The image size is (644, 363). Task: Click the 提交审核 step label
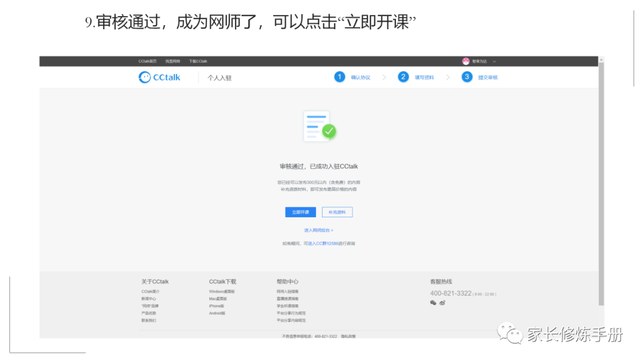coord(488,77)
